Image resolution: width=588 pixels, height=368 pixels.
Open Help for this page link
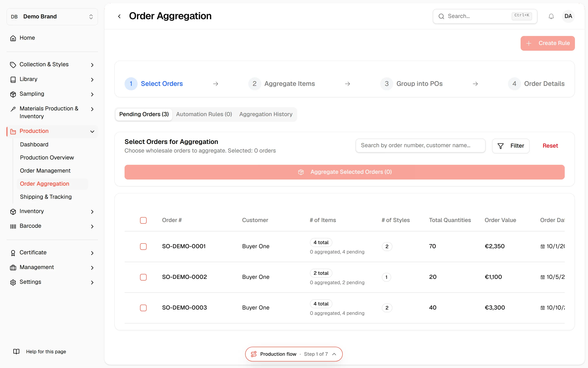coord(46,351)
